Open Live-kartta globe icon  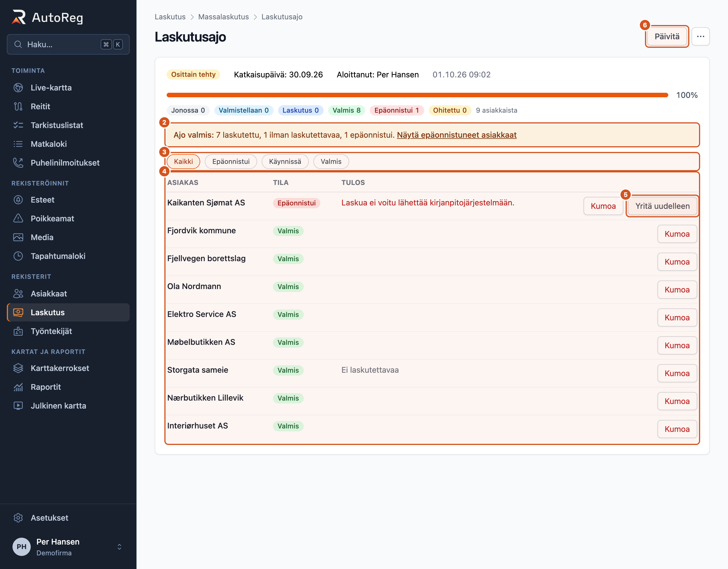[18, 88]
